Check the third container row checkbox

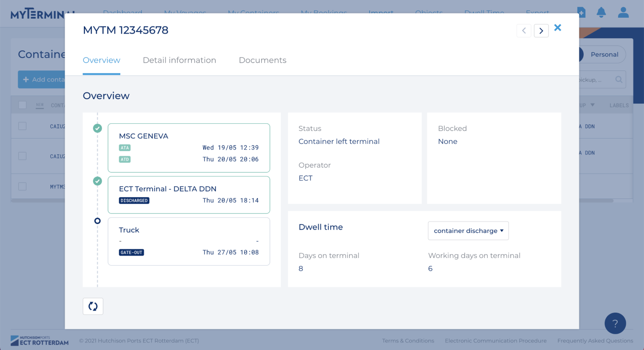click(23, 187)
